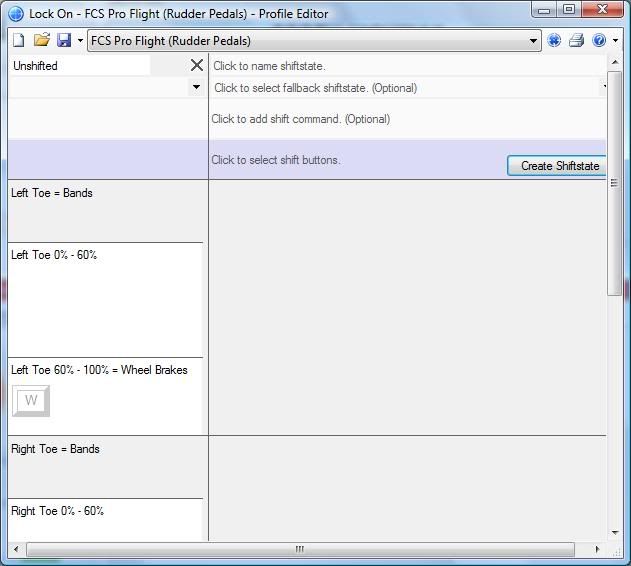
Task: Click the application icon in the title bar
Action: (15, 14)
